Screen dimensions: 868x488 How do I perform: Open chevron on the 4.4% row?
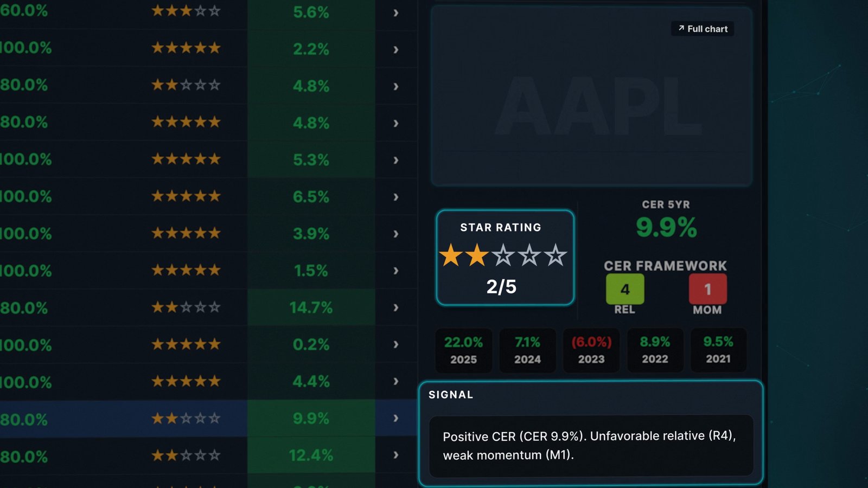[x=396, y=381]
